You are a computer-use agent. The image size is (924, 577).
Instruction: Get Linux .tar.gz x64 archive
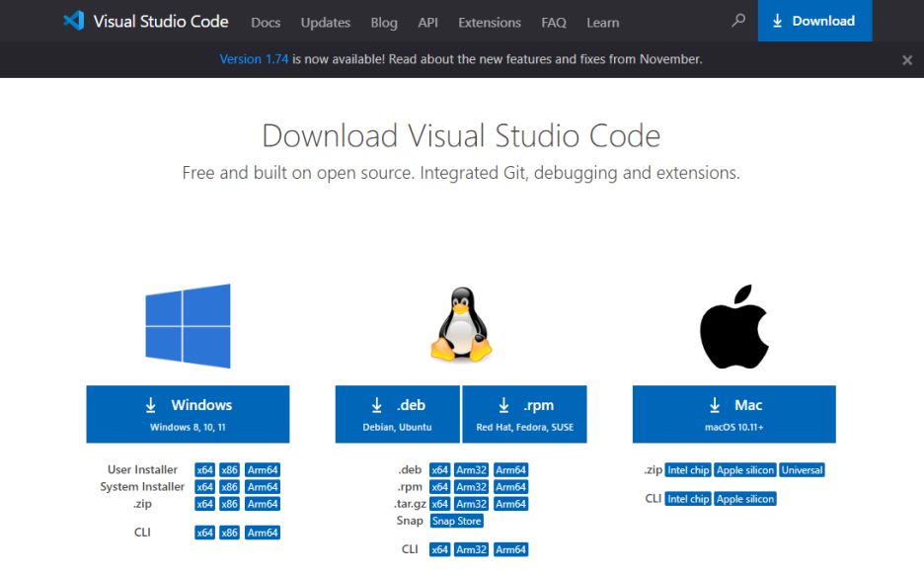pos(439,505)
